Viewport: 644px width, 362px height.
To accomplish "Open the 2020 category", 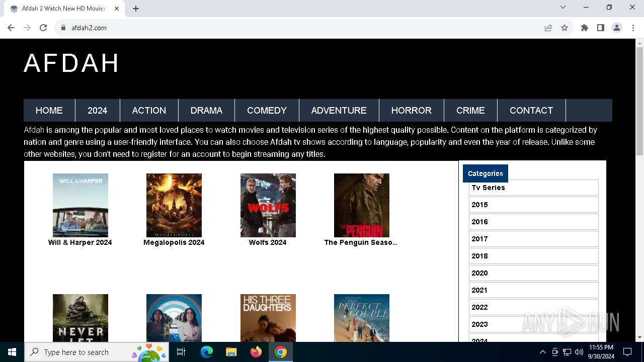I will click(x=534, y=273).
